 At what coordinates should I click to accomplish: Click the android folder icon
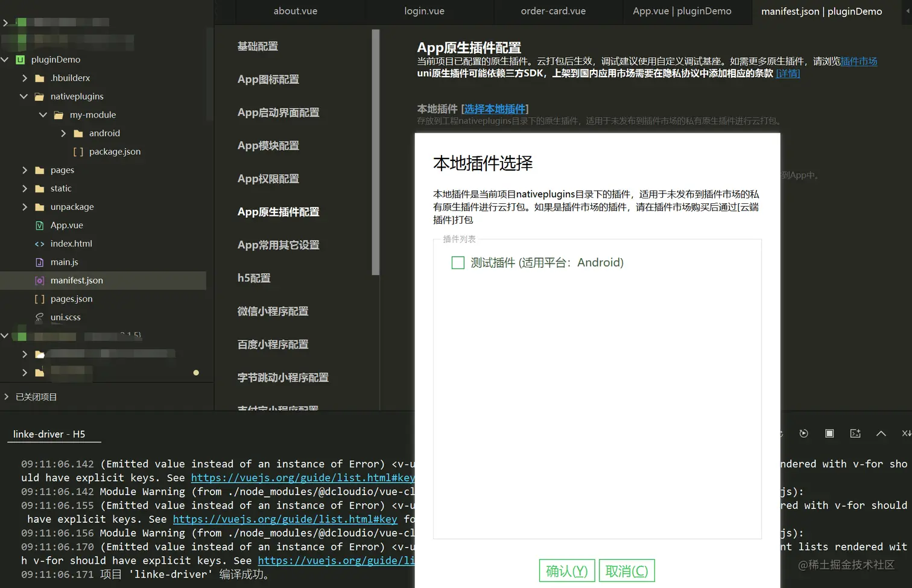point(78,133)
